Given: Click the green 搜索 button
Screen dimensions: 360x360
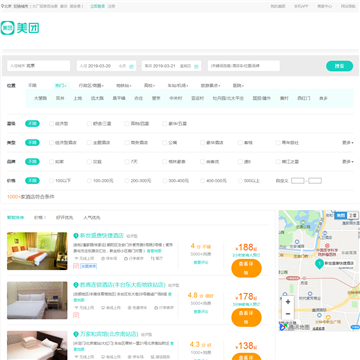Looking at the screenshot, I should tap(339, 66).
